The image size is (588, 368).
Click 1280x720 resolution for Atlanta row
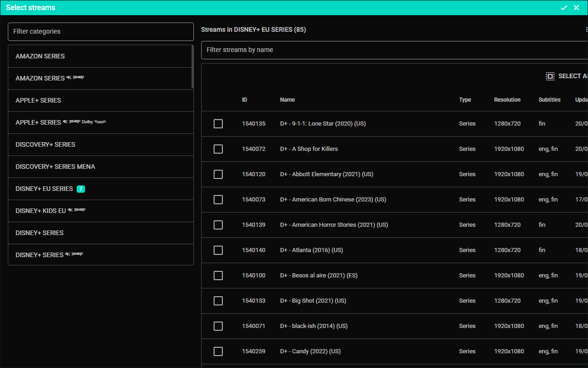point(507,250)
